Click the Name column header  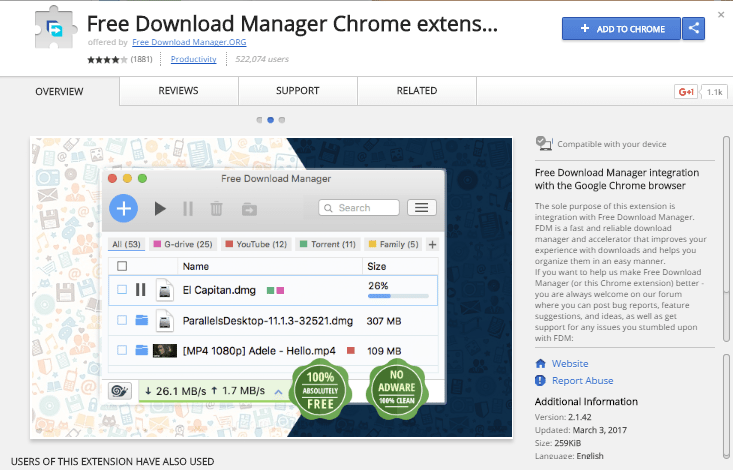(195, 266)
